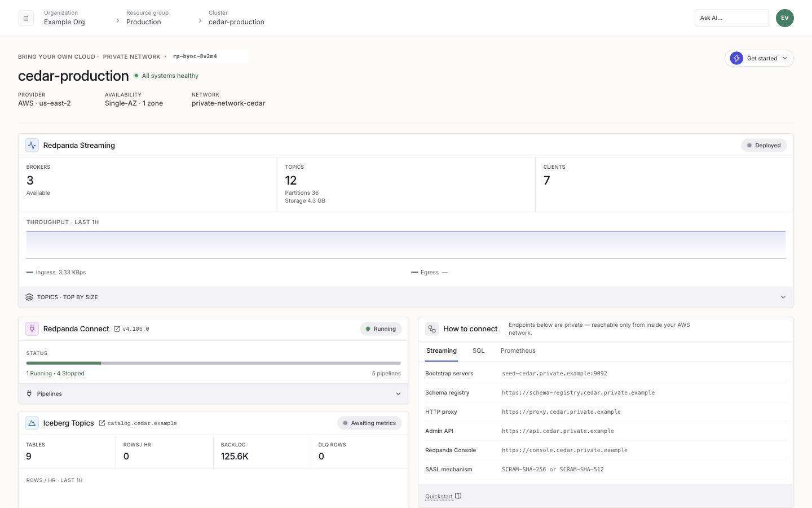The width and height of the screenshot is (812, 508).
Task: Click the Backlog 125.6K value
Action: [x=235, y=457]
